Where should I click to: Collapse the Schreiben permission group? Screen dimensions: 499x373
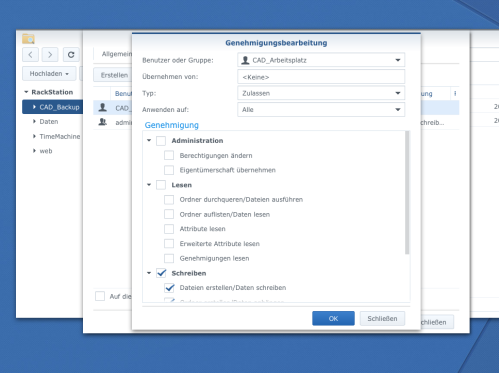coord(149,273)
